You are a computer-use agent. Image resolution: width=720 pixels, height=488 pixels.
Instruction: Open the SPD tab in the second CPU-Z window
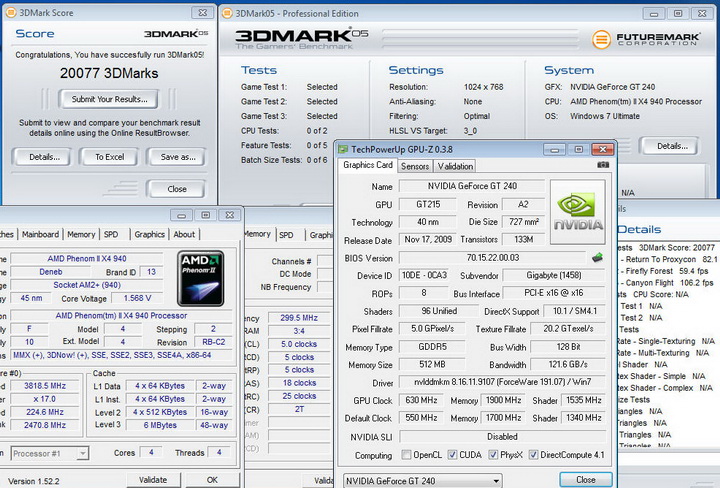(x=286, y=235)
